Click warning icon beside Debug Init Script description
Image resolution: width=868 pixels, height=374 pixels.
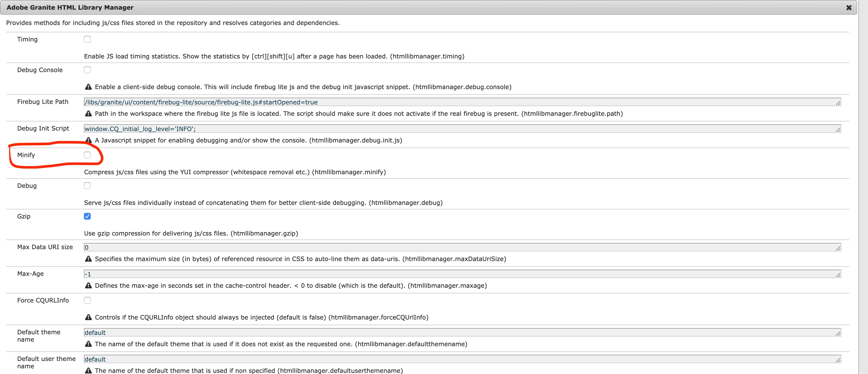pyautogui.click(x=88, y=140)
